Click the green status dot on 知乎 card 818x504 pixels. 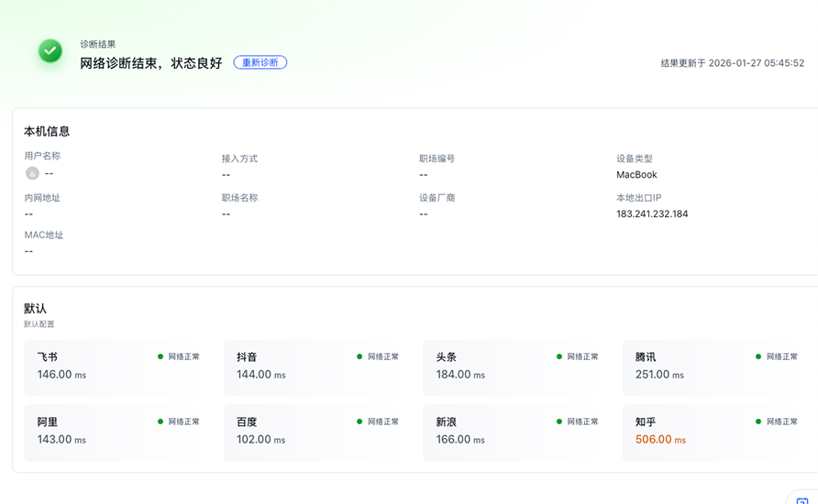coord(758,422)
